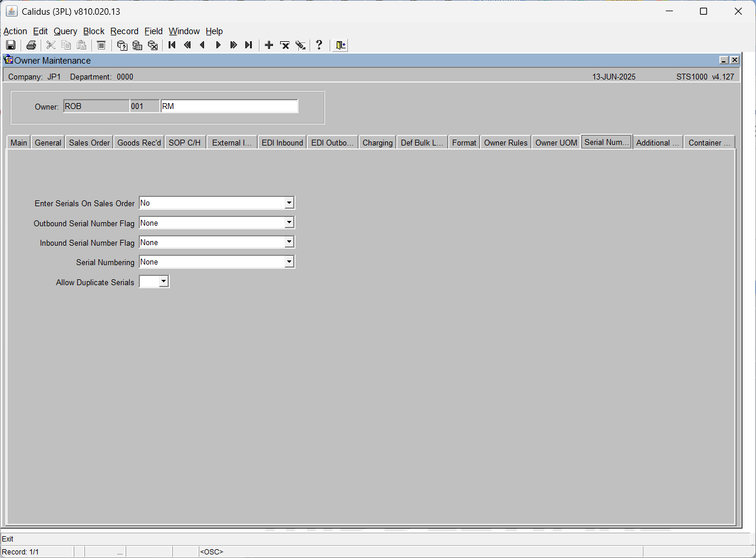Select the EDI Inbound tab
This screenshot has height=558, width=756.
click(282, 143)
